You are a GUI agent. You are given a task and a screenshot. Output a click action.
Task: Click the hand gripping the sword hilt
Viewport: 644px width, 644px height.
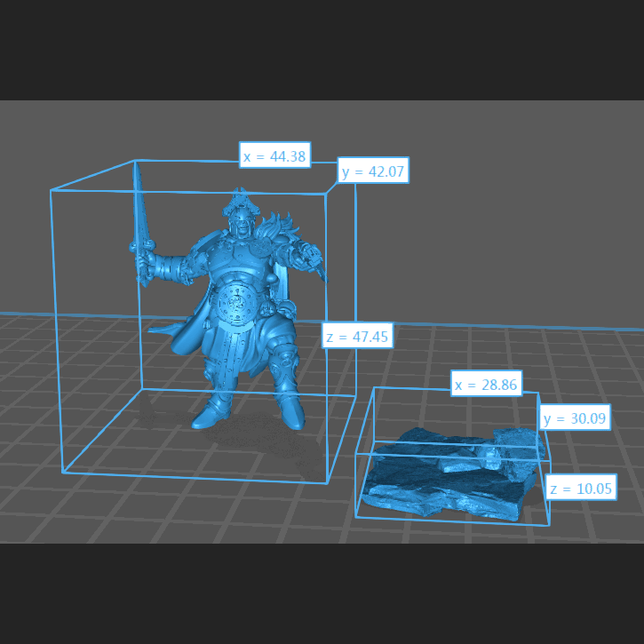(x=145, y=260)
